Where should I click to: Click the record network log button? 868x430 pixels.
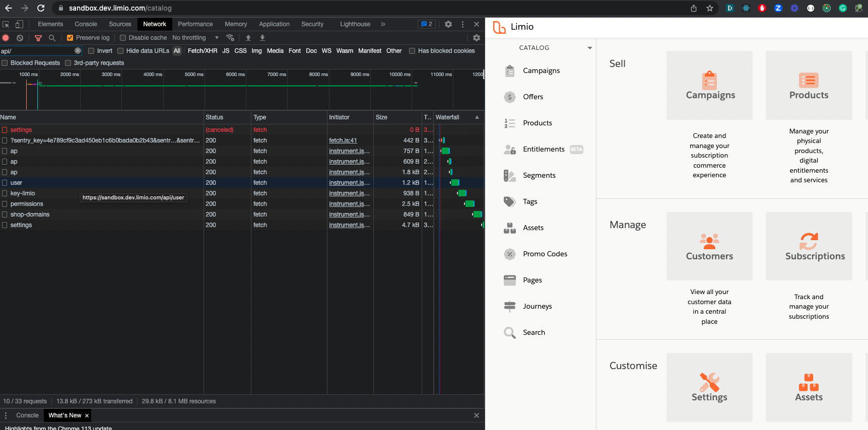[x=6, y=38]
